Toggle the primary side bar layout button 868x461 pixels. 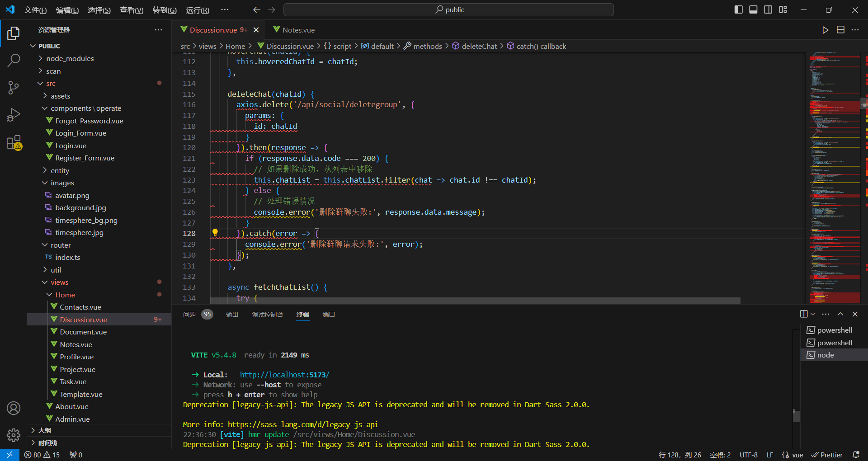[x=738, y=9]
